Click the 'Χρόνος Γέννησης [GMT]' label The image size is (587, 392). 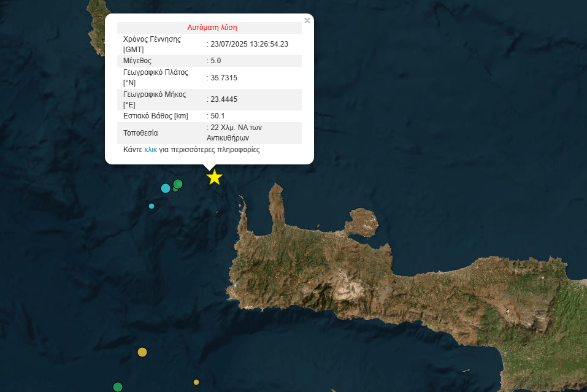click(x=152, y=44)
